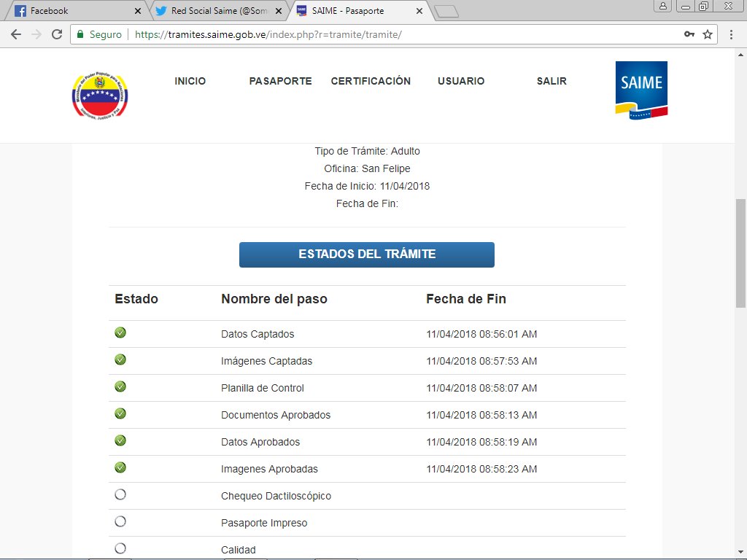Click the green check for Imagenes Aprobadas
This screenshot has width=747, height=560.
120,467
